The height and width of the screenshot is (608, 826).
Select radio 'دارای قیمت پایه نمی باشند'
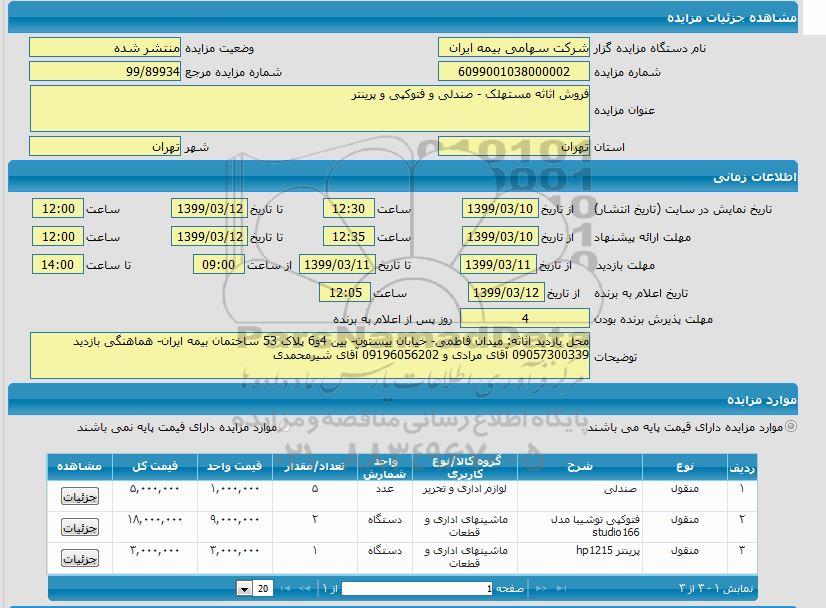tap(284, 427)
